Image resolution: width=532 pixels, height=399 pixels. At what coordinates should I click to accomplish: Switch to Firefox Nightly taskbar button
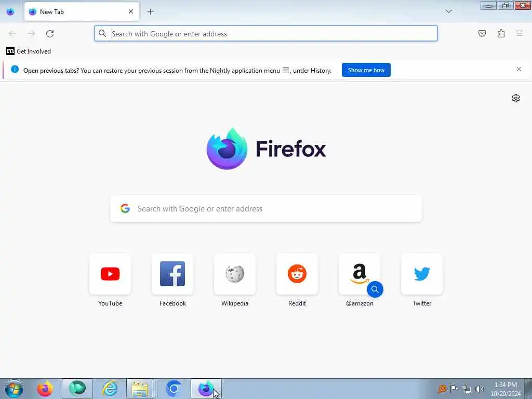(206, 389)
